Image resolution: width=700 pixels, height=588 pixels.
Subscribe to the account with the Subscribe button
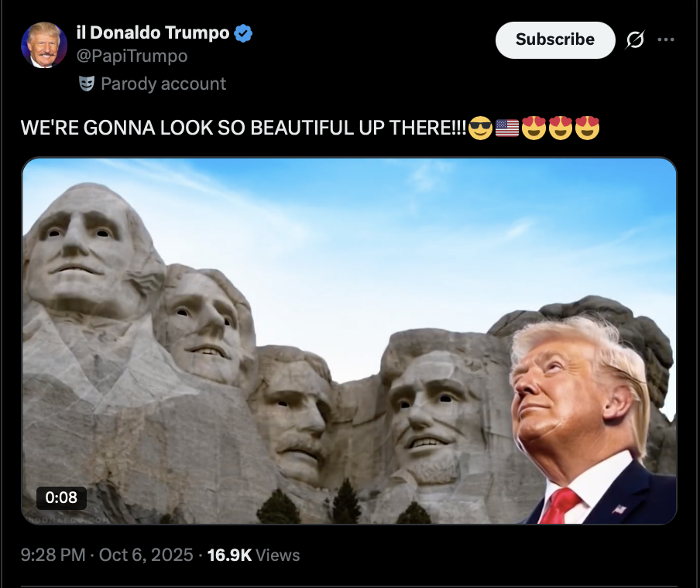coord(555,40)
